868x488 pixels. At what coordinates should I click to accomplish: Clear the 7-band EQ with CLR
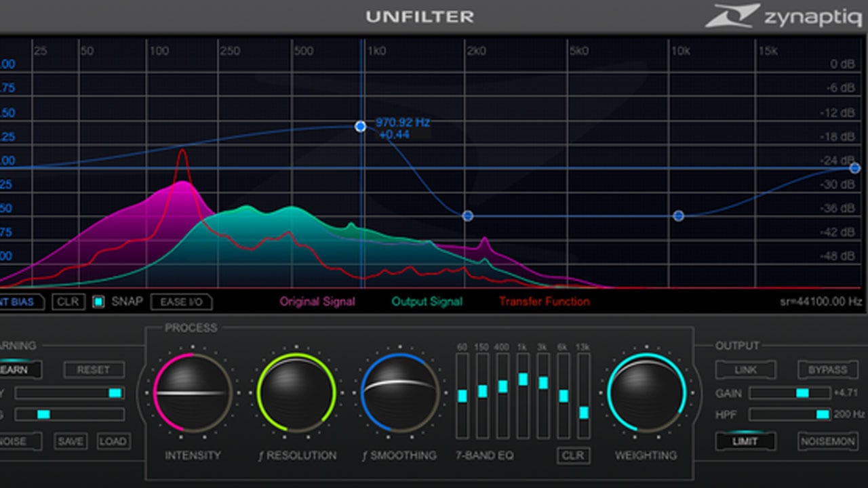573,455
